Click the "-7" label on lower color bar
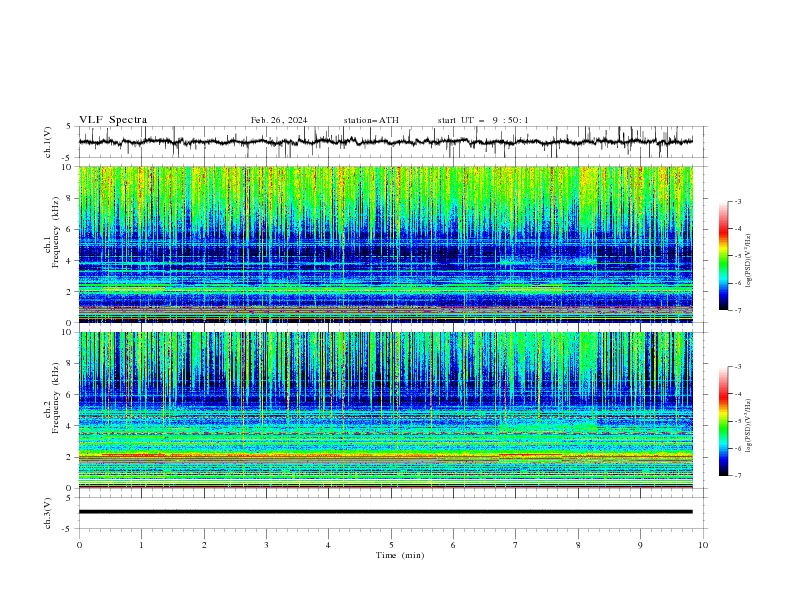This screenshot has height=612, width=792. click(x=738, y=476)
